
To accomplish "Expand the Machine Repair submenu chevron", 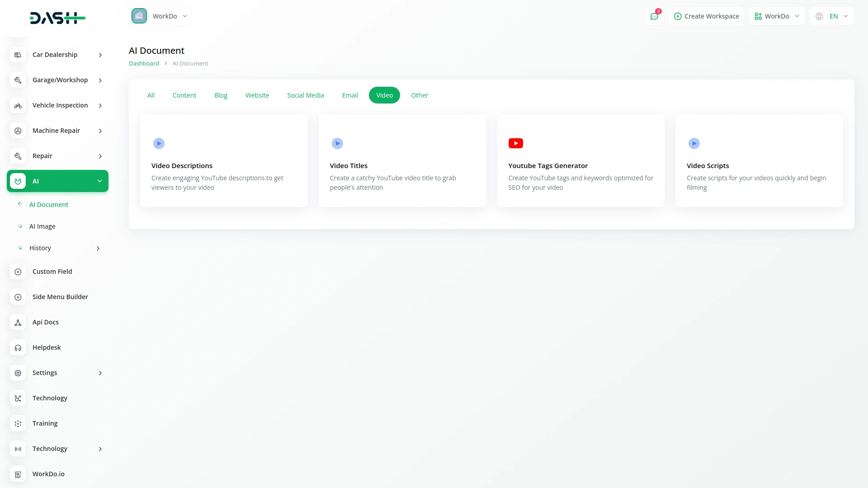I will point(100,131).
